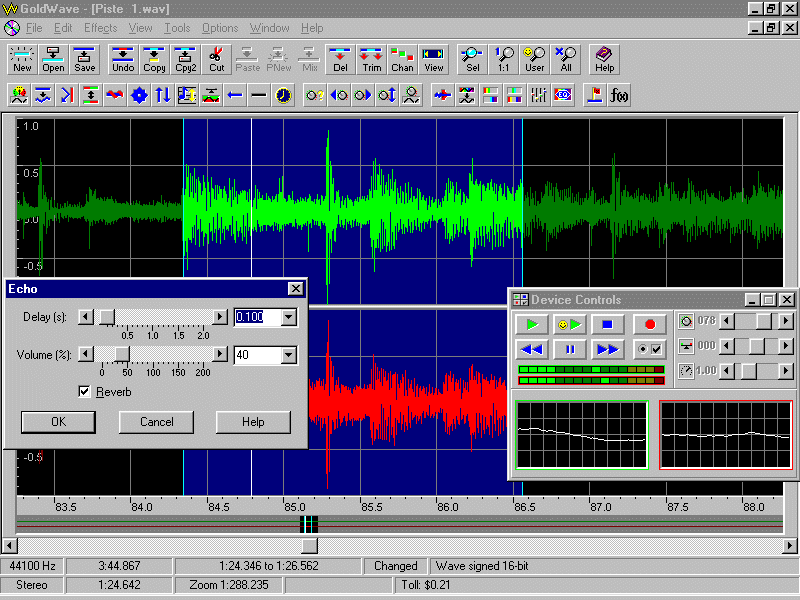
Task: Click the vertical sliders equalizer icon
Action: (538, 95)
